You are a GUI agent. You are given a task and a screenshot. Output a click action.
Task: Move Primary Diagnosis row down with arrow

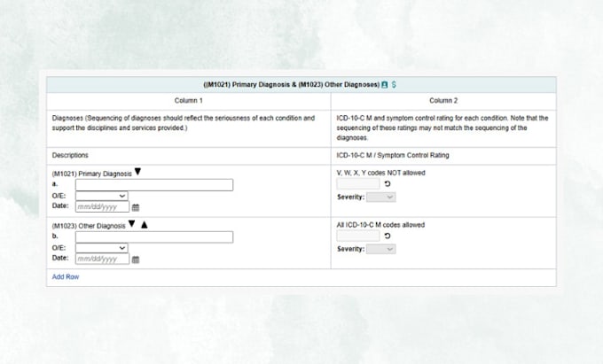point(137,172)
